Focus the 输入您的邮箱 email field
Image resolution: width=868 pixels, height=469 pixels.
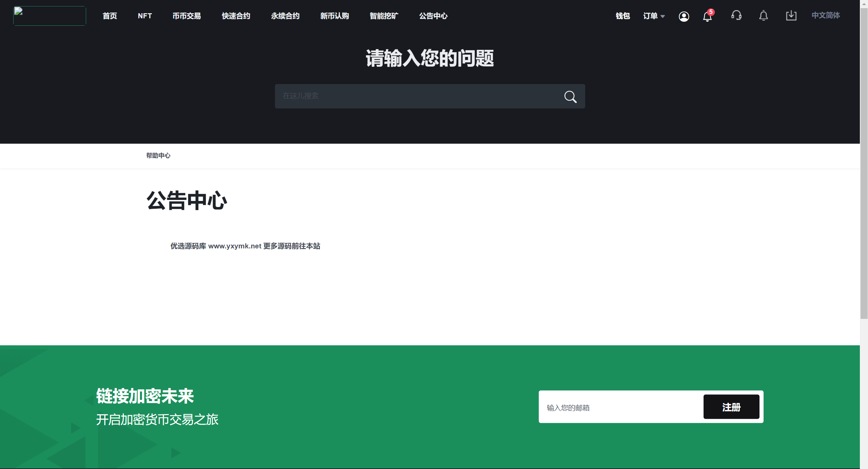pos(621,407)
